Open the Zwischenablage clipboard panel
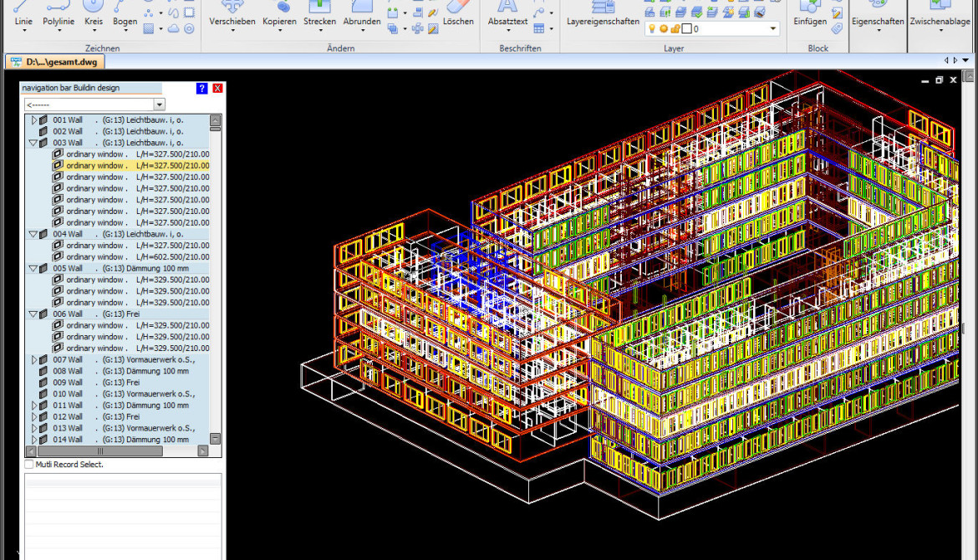The width and height of the screenshot is (978, 560). (x=940, y=21)
